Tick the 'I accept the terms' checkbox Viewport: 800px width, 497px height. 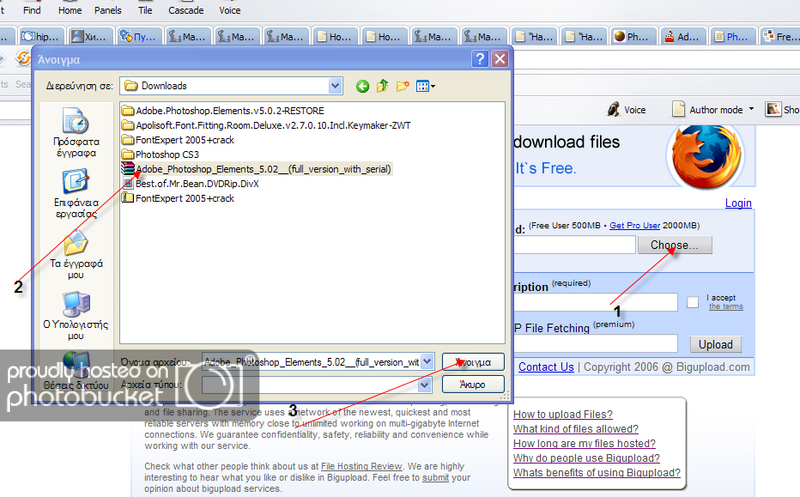coord(693,302)
